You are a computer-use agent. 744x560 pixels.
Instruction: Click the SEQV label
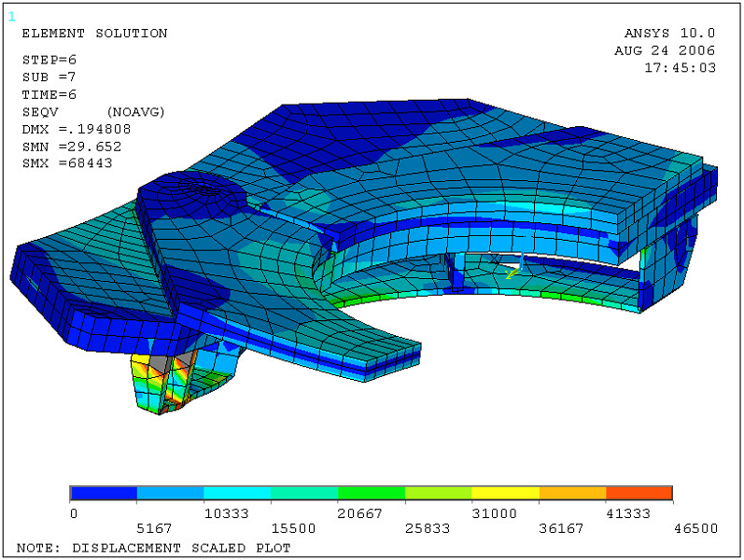pyautogui.click(x=40, y=112)
